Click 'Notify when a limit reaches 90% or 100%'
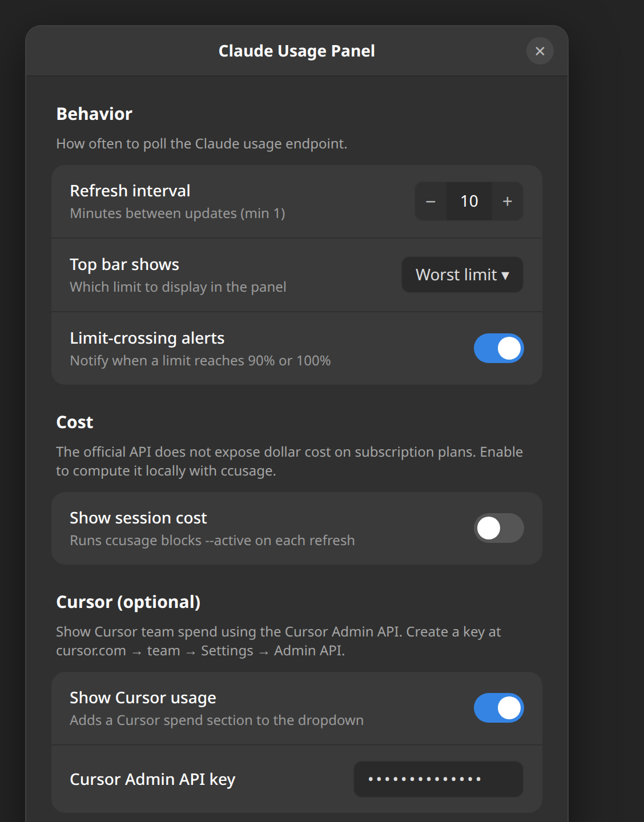 (x=200, y=361)
